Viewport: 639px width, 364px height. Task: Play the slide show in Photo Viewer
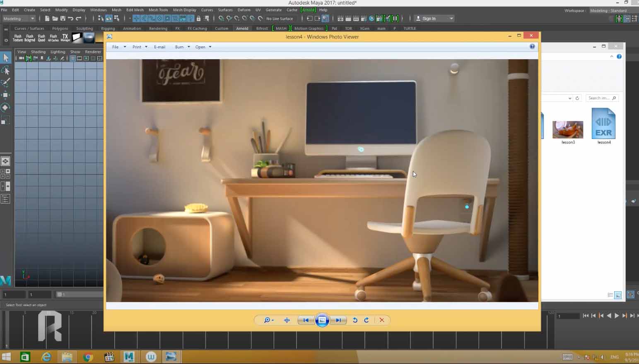click(322, 320)
